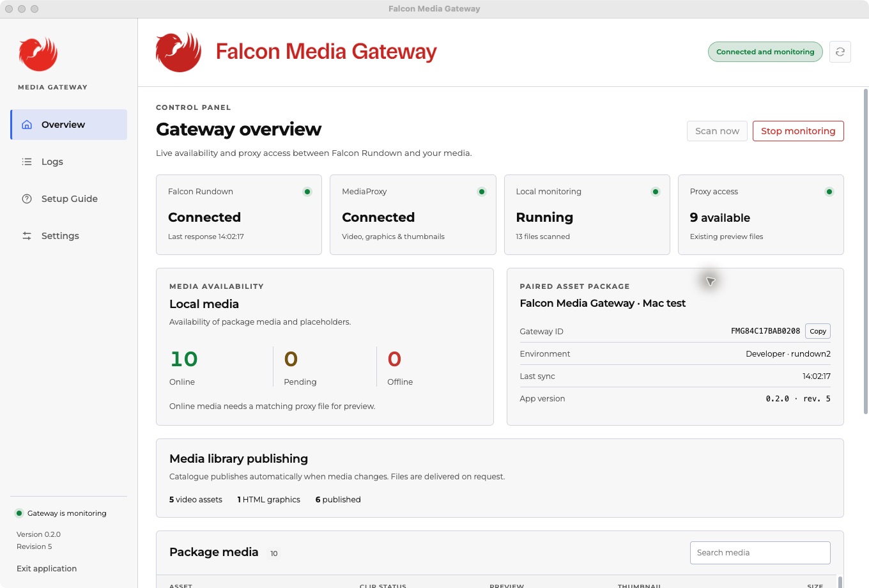This screenshot has height=588, width=869.
Task: Click the main page vertical scrollbar
Action: [x=866, y=251]
